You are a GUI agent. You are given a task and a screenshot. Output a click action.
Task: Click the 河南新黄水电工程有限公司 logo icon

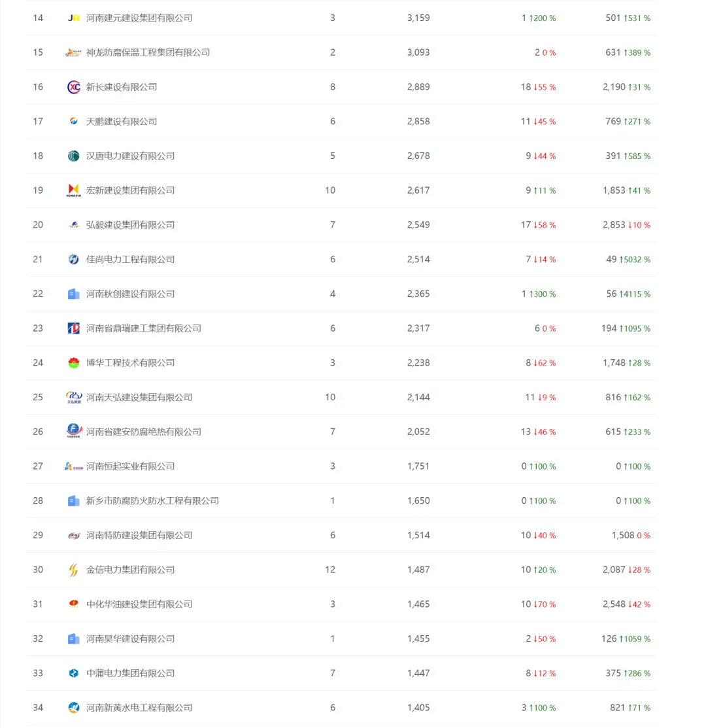point(74,708)
